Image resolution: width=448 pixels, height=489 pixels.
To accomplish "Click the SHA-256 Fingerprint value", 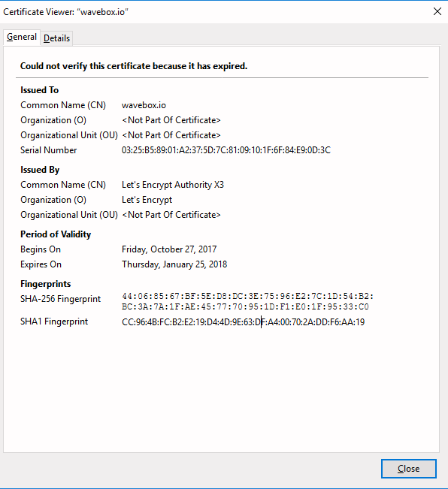I will click(248, 301).
